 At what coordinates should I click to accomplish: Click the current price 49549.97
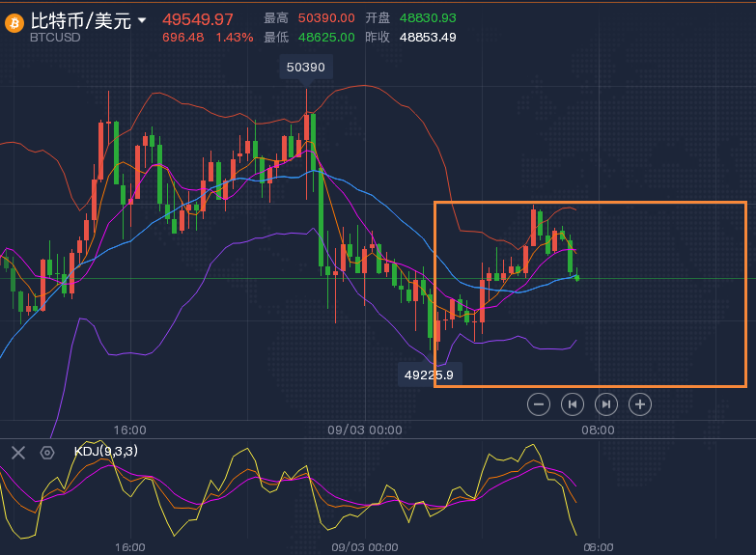198,19
